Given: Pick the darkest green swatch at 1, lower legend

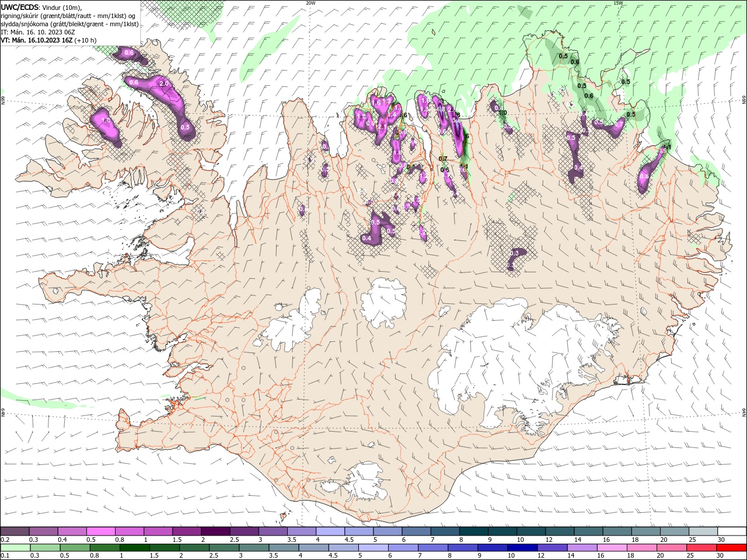Looking at the screenshot, I should [x=134, y=548].
